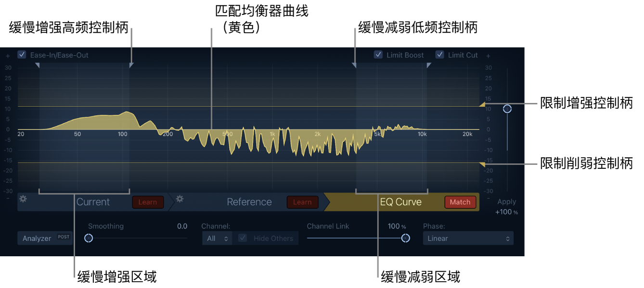Adjust the Smoothing slider knob
The width and height of the screenshot is (644, 288).
pyautogui.click(x=89, y=238)
